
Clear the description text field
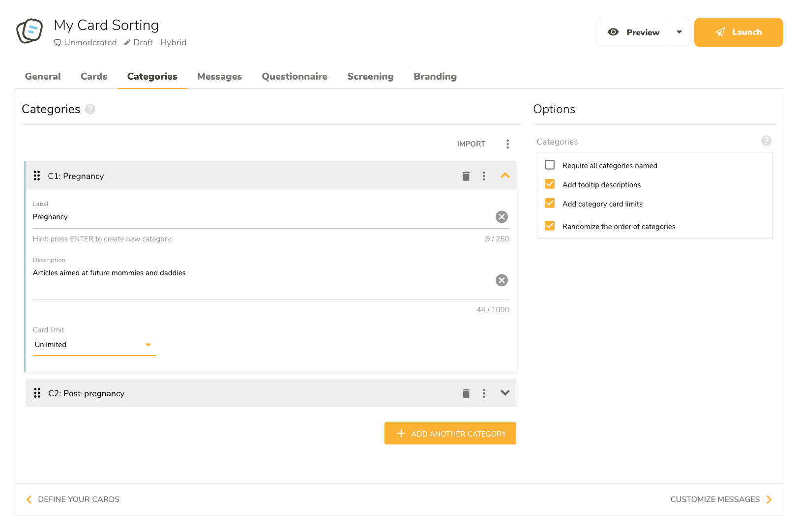click(x=502, y=280)
